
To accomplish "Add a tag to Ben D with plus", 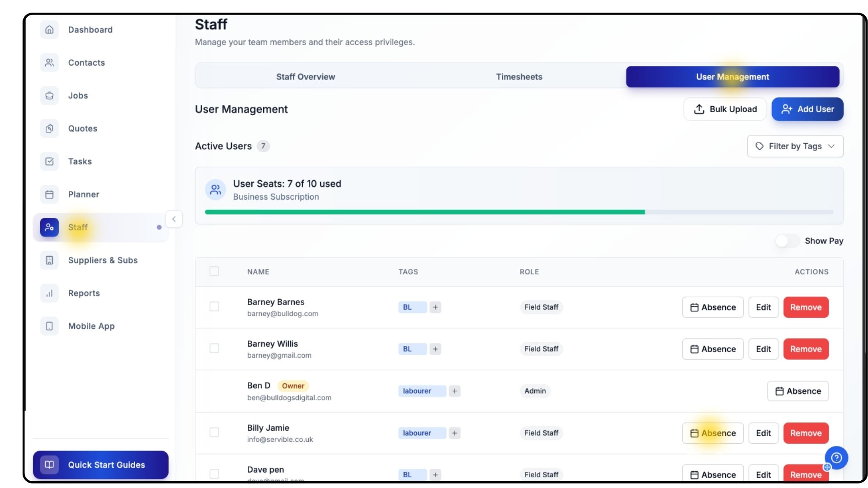I will coord(455,391).
